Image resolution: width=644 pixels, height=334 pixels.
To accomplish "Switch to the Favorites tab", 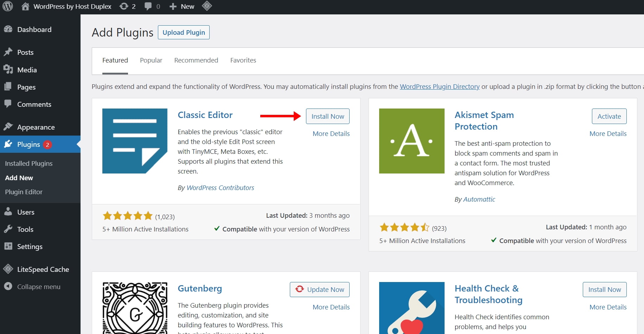I will (243, 60).
